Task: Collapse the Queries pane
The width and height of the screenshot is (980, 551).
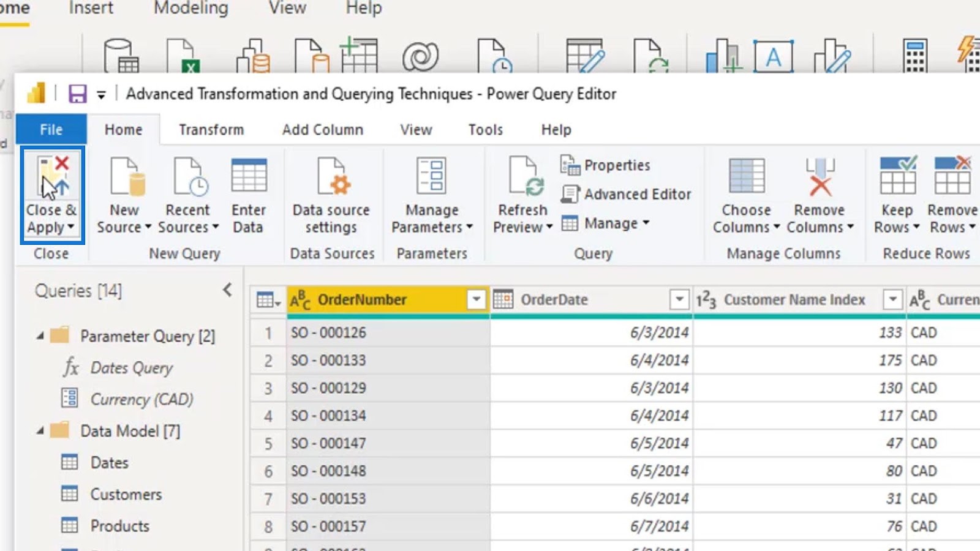Action: point(227,290)
